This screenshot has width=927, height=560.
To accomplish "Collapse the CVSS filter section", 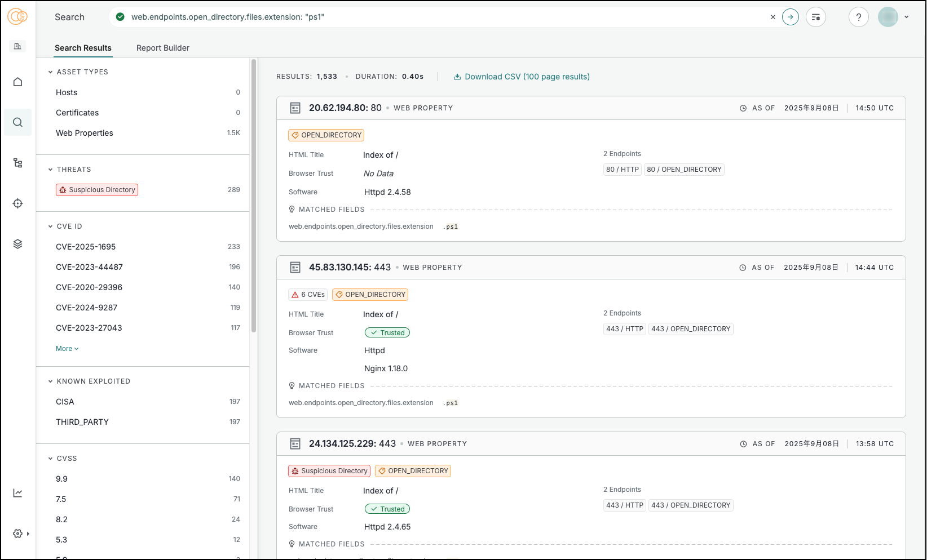I will tap(50, 459).
